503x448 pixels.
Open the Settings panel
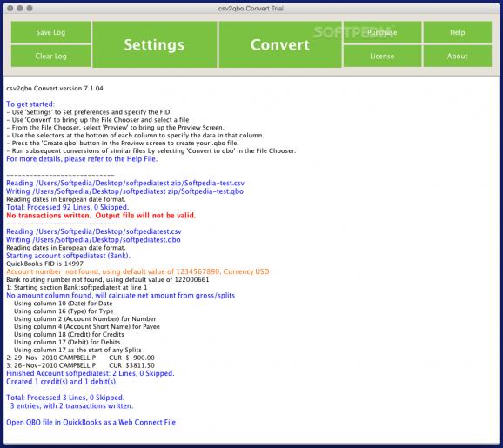[154, 44]
